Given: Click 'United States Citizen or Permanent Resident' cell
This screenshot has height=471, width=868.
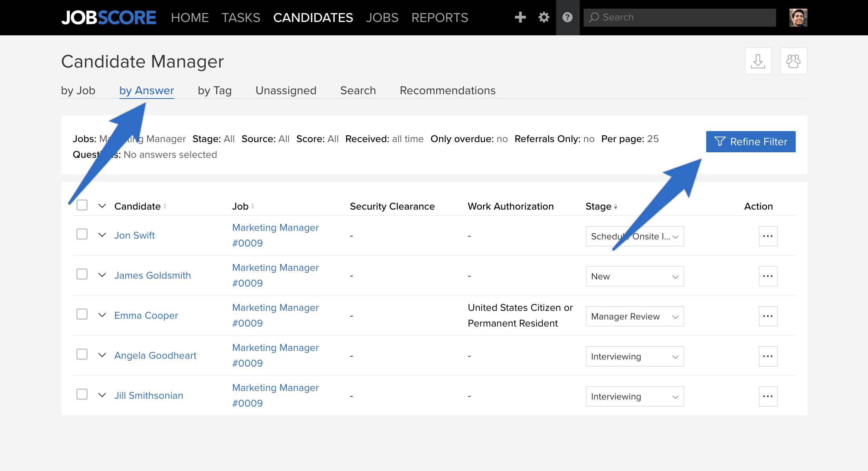Looking at the screenshot, I should coord(520,316).
